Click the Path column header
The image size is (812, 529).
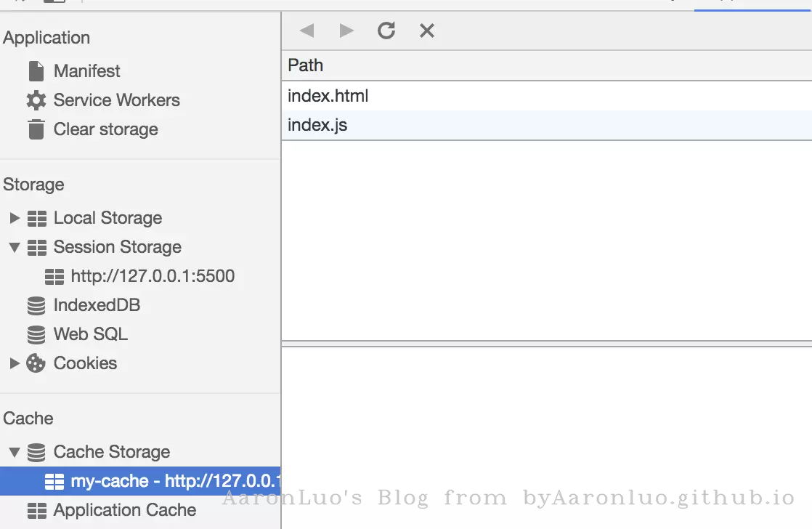[306, 65]
